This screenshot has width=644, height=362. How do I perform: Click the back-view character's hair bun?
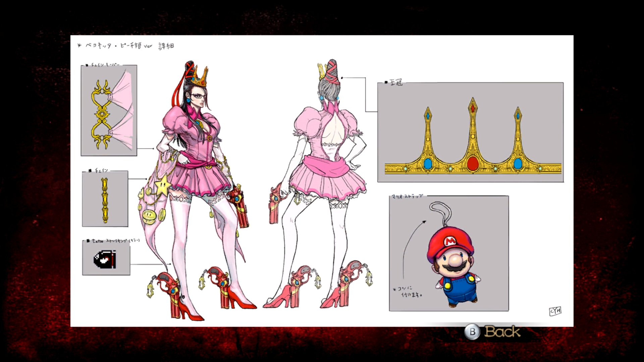[x=332, y=74]
